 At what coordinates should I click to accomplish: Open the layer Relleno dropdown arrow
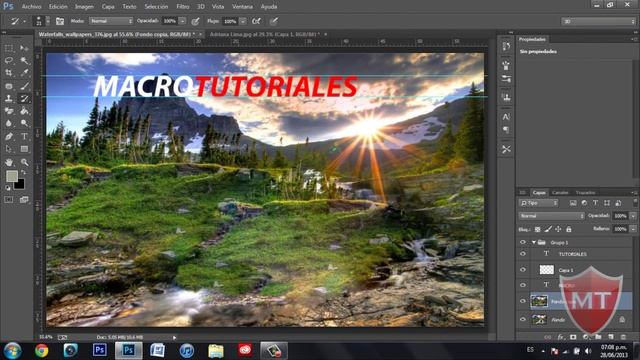tap(633, 229)
